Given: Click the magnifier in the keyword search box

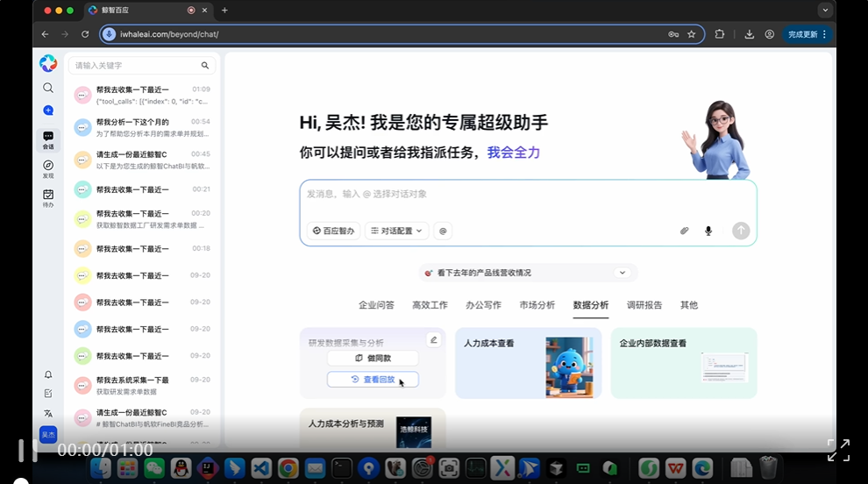Looking at the screenshot, I should [x=205, y=66].
